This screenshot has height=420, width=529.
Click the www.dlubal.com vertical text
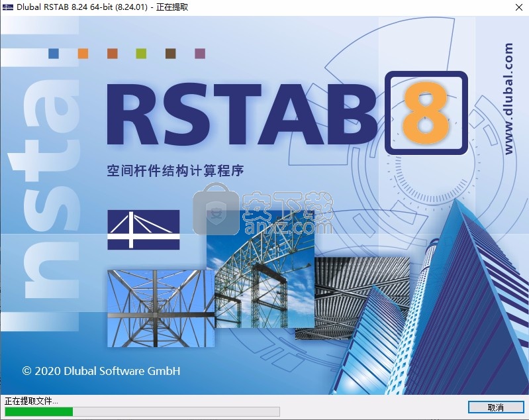point(508,99)
